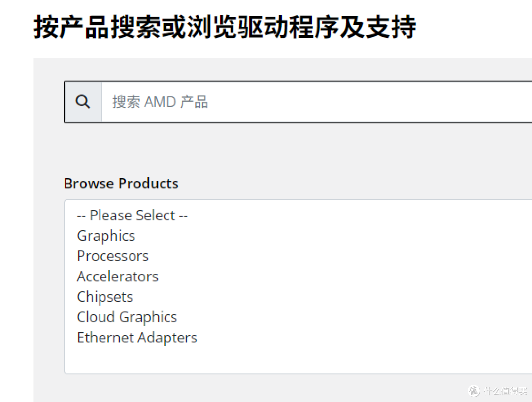Select Graphics from the product list

105,236
